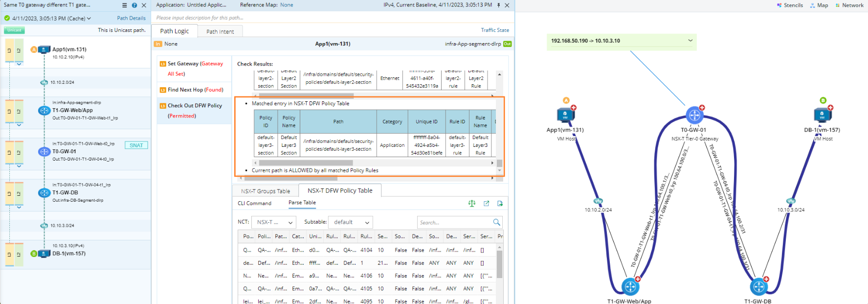Select the App1(vm-131) VM icon on map
868x304 pixels.
(565, 116)
